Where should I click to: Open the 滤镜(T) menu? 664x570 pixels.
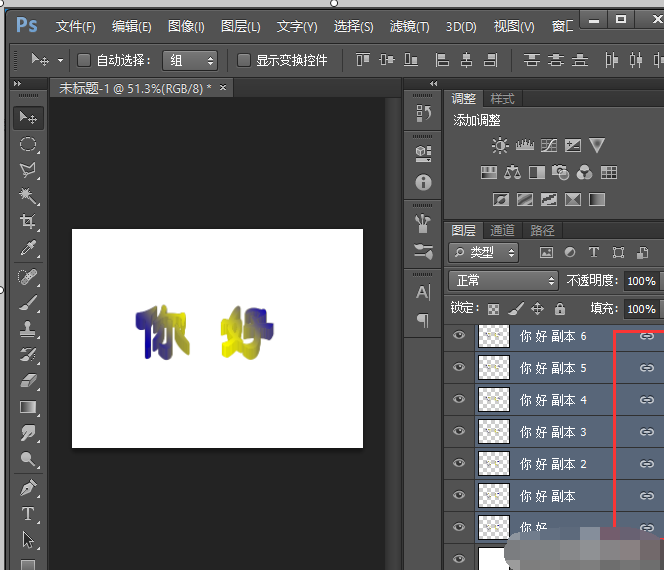tap(408, 26)
